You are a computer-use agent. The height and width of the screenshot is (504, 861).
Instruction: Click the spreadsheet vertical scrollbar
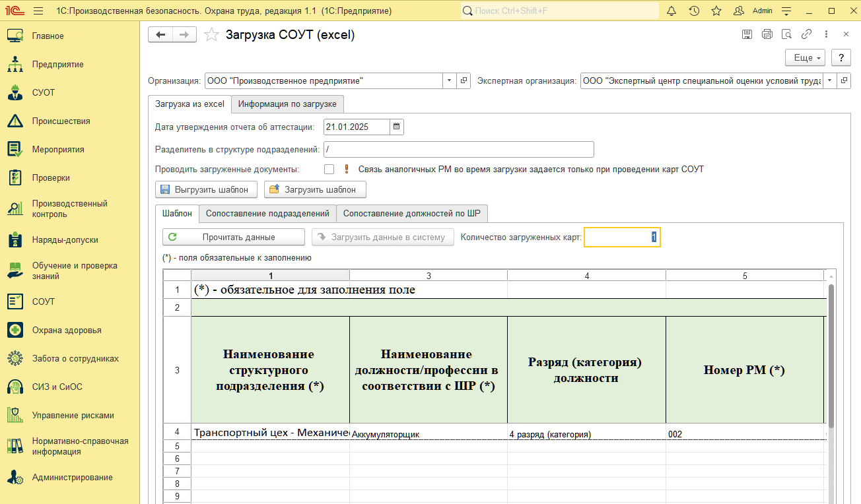point(831,356)
